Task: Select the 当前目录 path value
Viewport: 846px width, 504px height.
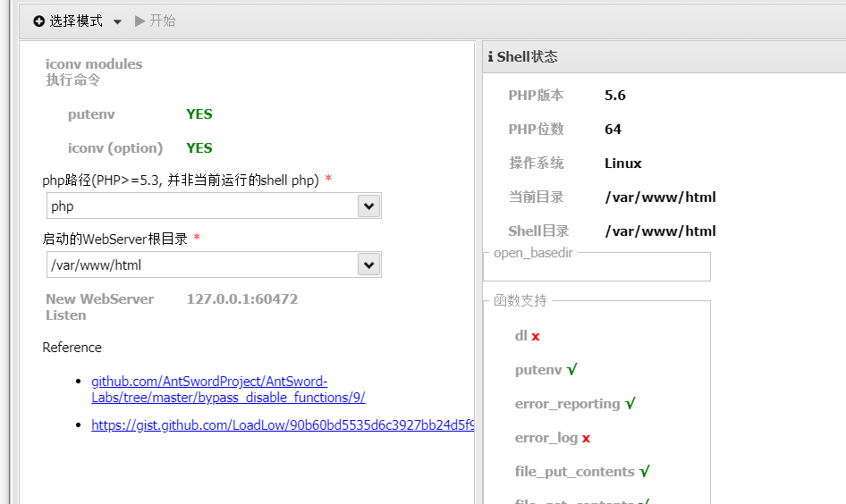Action: click(x=660, y=197)
